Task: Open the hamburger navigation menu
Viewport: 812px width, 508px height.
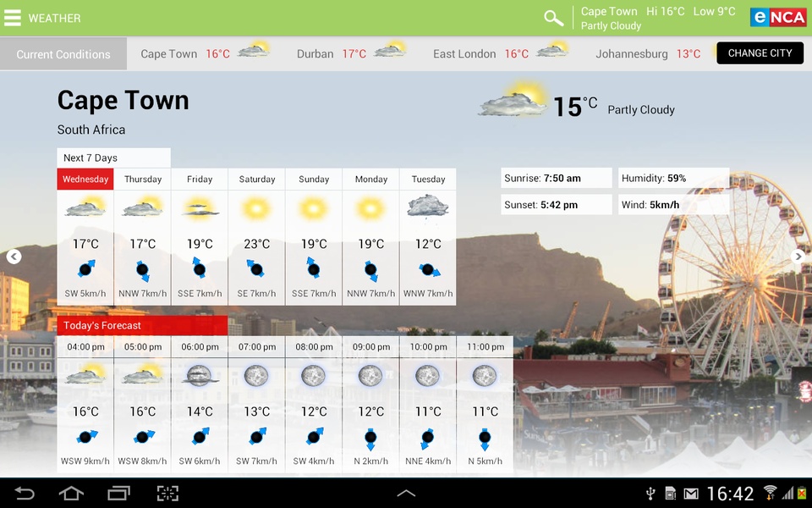Action: click(13, 18)
